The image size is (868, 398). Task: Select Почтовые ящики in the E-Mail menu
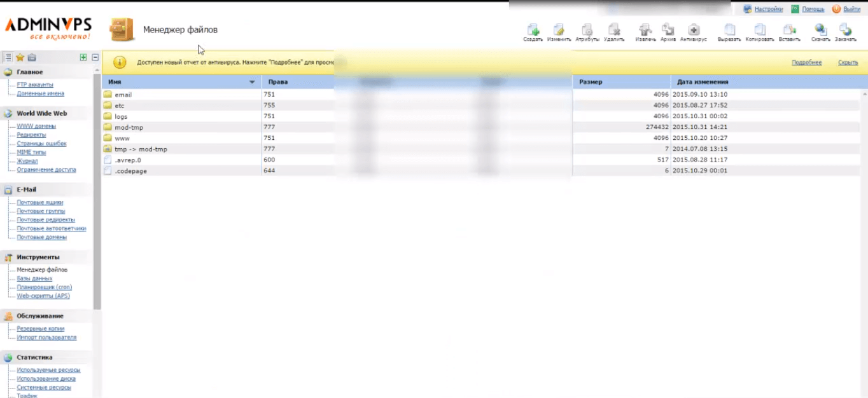pos(40,202)
